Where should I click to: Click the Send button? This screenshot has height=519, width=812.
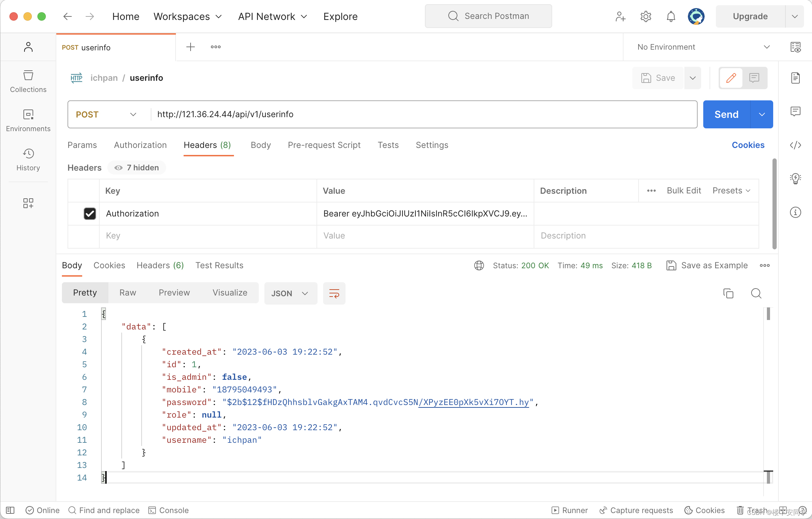tap(727, 114)
